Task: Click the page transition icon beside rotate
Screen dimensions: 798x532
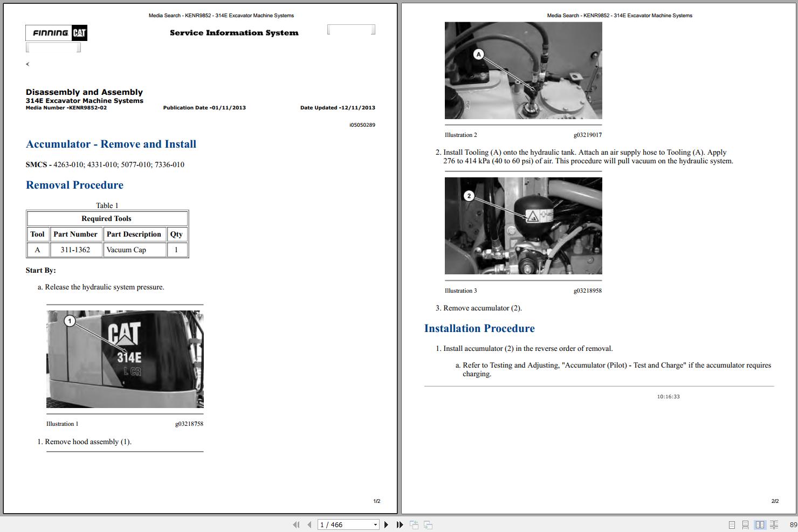Action: (x=428, y=524)
